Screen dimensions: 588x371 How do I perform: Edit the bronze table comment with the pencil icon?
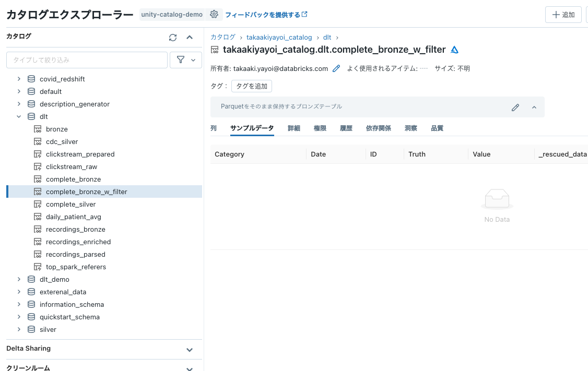(515, 106)
